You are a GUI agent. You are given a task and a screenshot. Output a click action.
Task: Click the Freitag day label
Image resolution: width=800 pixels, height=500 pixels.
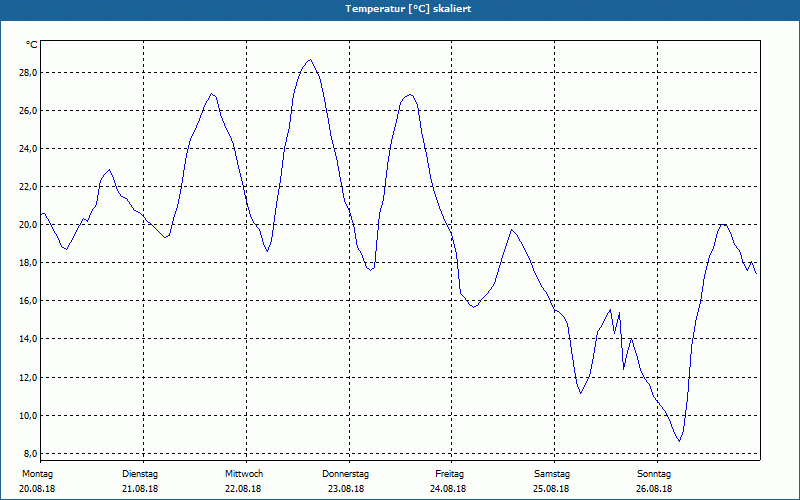[449, 474]
